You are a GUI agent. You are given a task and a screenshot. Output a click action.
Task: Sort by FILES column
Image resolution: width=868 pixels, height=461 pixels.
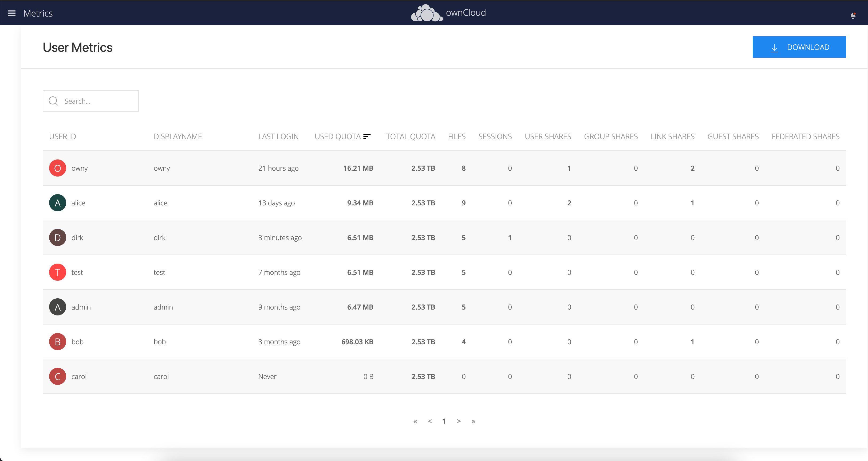pyautogui.click(x=457, y=136)
